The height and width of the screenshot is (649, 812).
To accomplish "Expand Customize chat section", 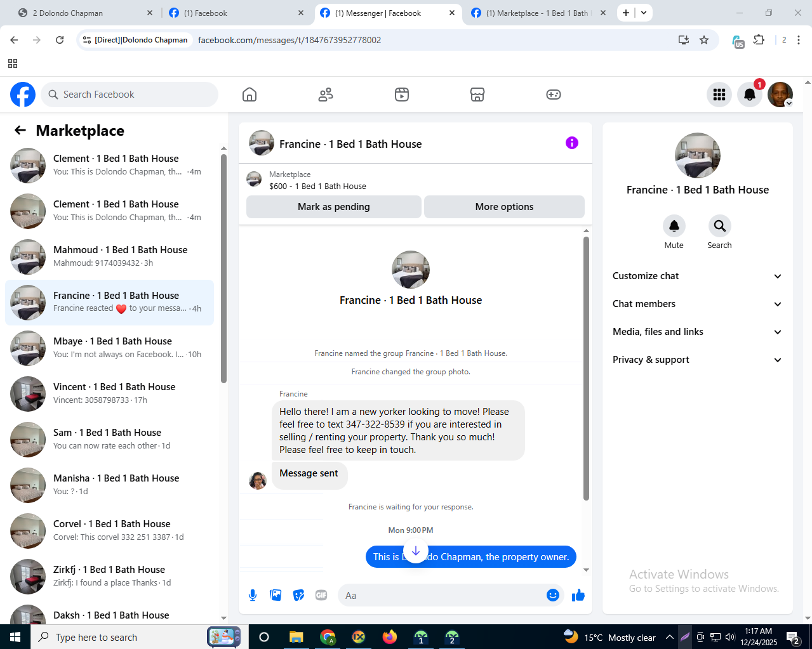I will point(697,276).
